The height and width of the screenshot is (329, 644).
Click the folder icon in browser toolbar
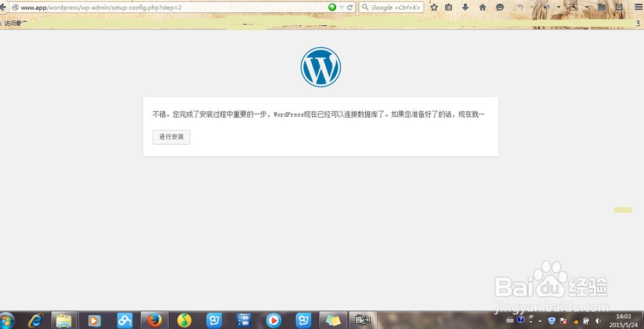[x=601, y=7]
